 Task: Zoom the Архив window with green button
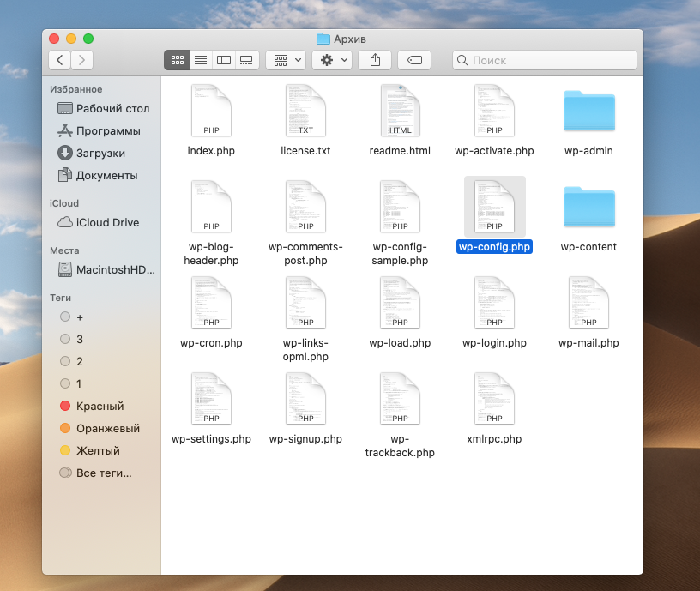88,39
